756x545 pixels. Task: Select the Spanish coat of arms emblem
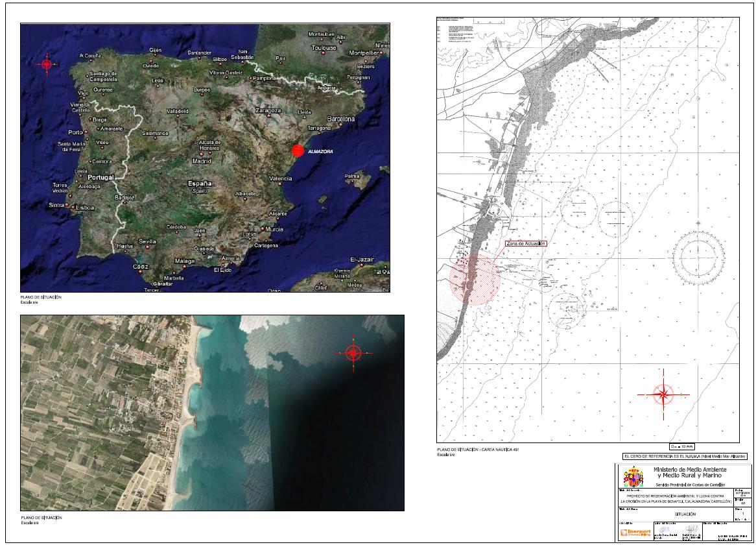[x=633, y=476]
